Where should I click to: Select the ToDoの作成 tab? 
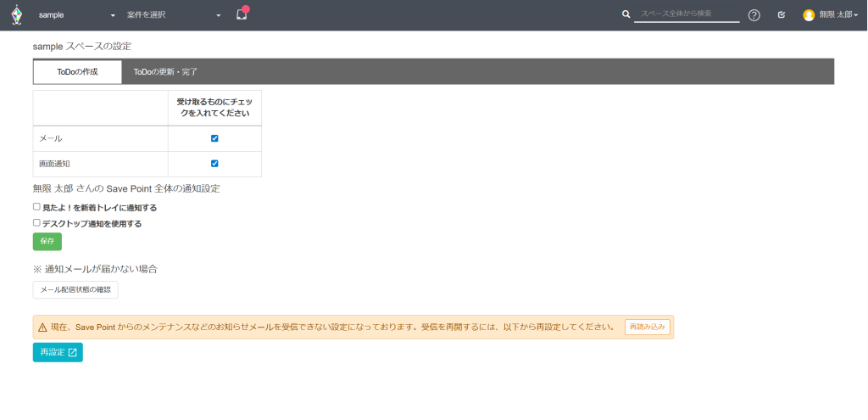click(77, 72)
